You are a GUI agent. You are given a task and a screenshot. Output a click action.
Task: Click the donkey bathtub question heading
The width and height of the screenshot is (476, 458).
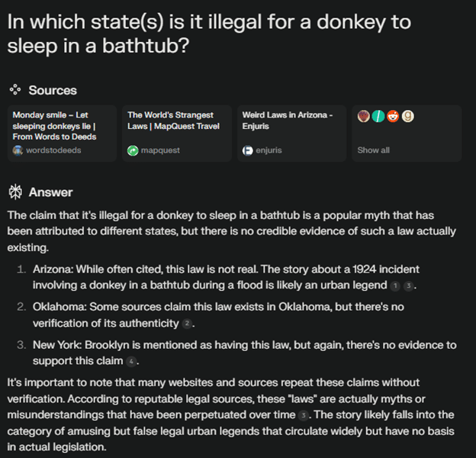pos(208,34)
